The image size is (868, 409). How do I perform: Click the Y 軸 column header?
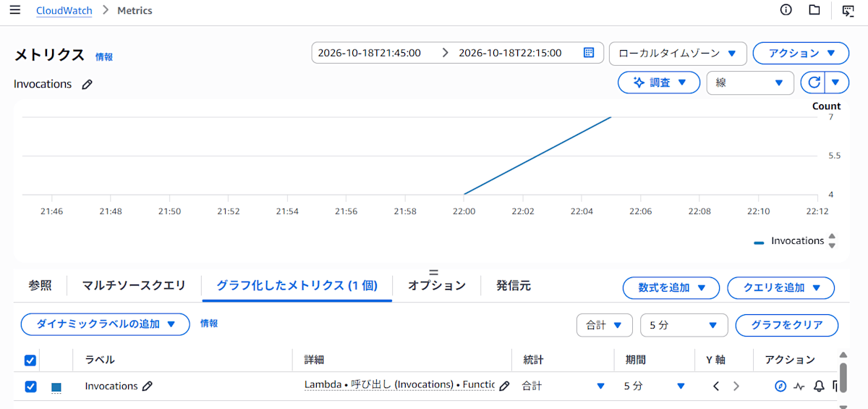715,360
